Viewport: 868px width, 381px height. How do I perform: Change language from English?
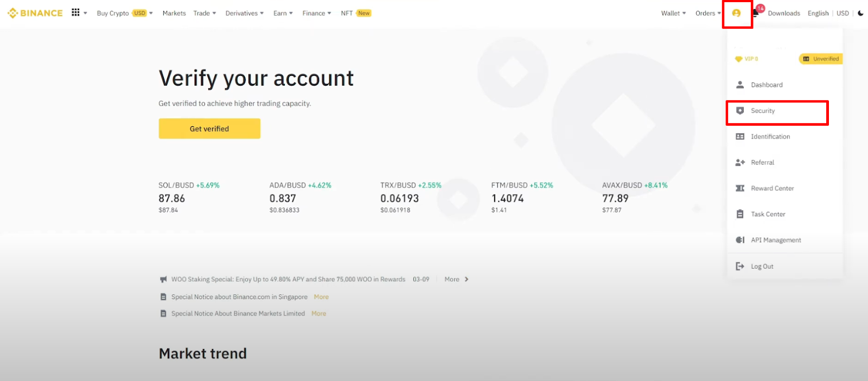click(x=818, y=13)
